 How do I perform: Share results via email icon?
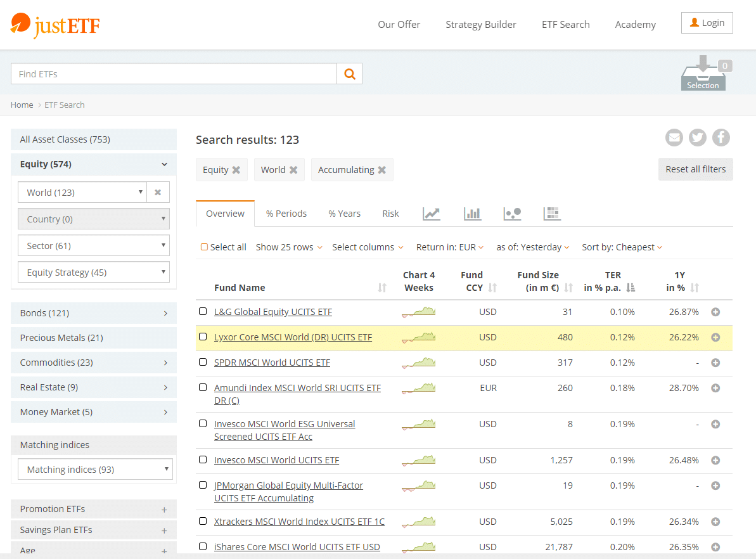[674, 138]
